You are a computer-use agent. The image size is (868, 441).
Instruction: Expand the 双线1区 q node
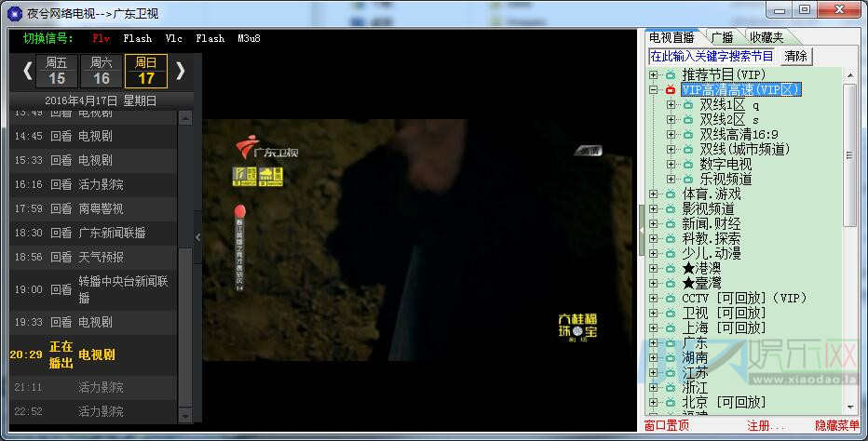click(671, 104)
